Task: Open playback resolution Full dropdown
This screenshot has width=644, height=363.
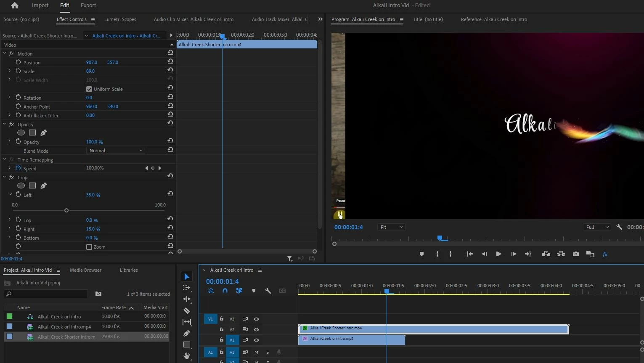Action: (x=597, y=227)
